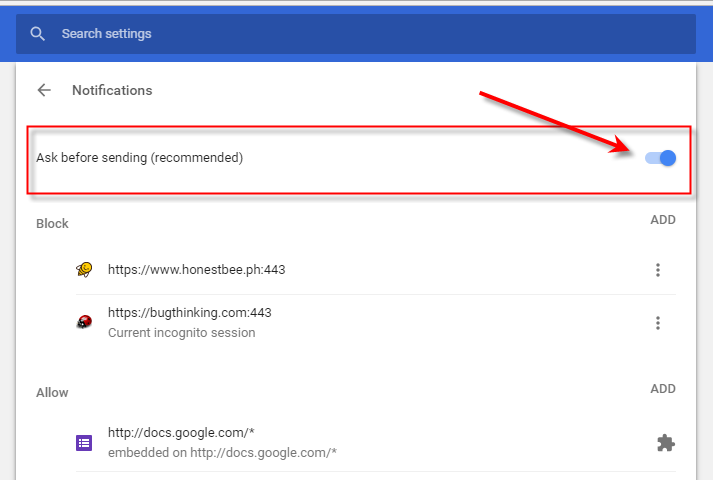The height and width of the screenshot is (480, 713).
Task: Click the Allow section heading
Action: 52,393
